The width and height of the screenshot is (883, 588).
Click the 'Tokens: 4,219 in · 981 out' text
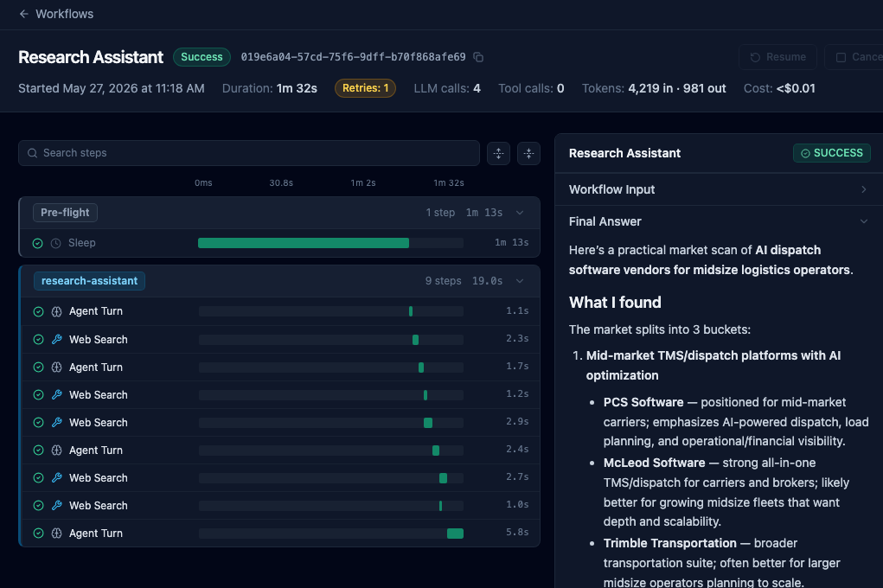(x=654, y=88)
